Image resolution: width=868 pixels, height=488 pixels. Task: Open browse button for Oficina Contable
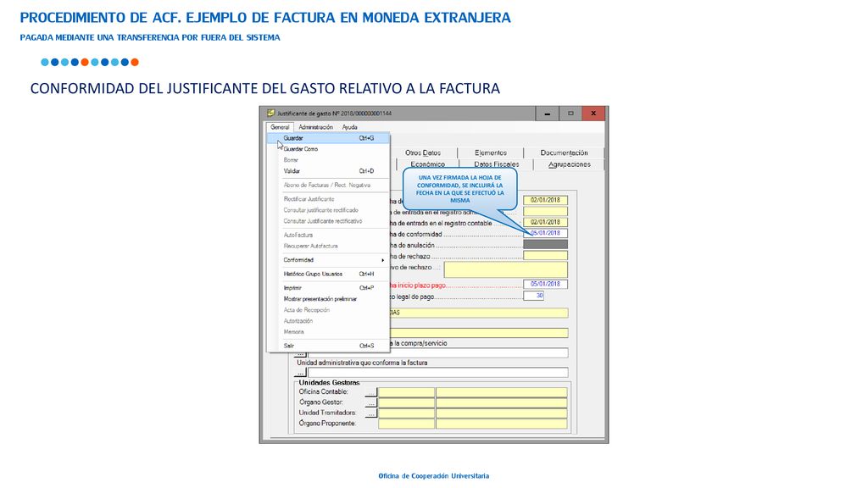coord(371,392)
